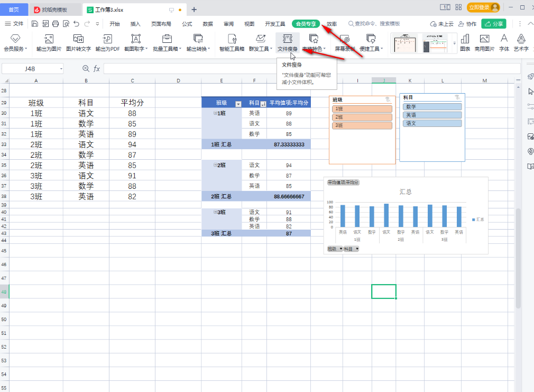Toggle the 2班 slicer item
The height and width of the screenshot is (392, 534).
coord(362,117)
